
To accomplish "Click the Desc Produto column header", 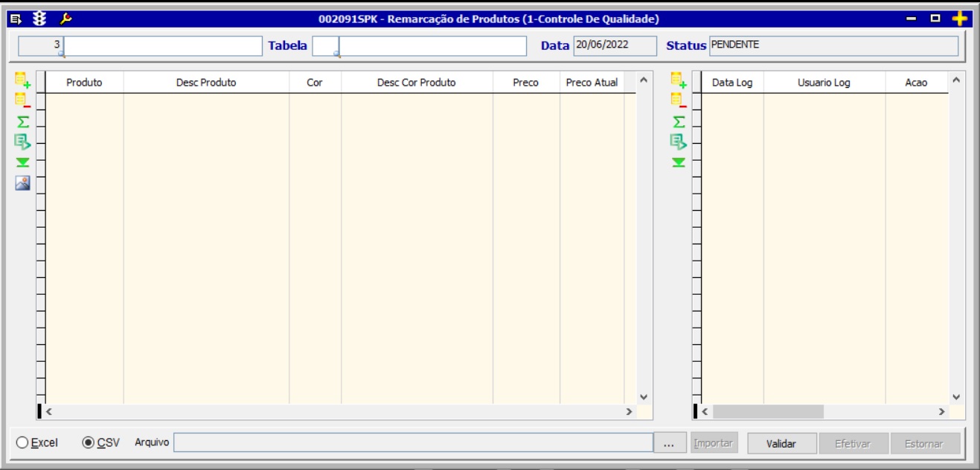I will 206,83.
